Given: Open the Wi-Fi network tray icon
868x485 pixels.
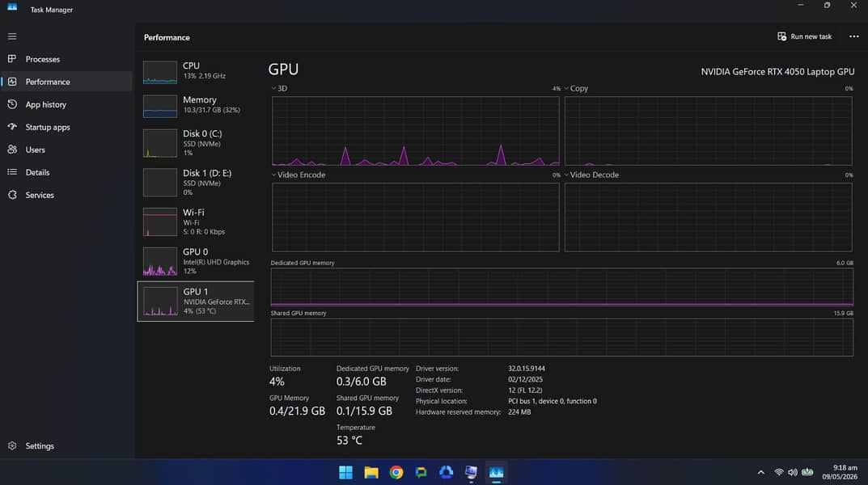Looking at the screenshot, I should pyautogui.click(x=779, y=472).
